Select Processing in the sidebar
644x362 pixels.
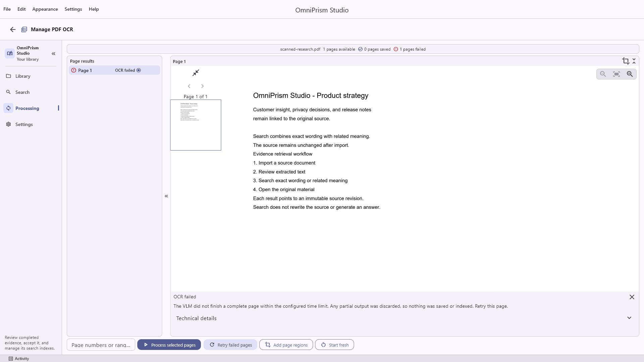31,108
